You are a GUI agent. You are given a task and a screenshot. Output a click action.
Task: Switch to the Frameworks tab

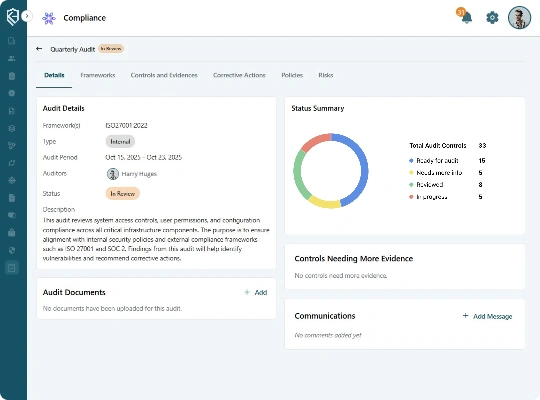click(98, 75)
